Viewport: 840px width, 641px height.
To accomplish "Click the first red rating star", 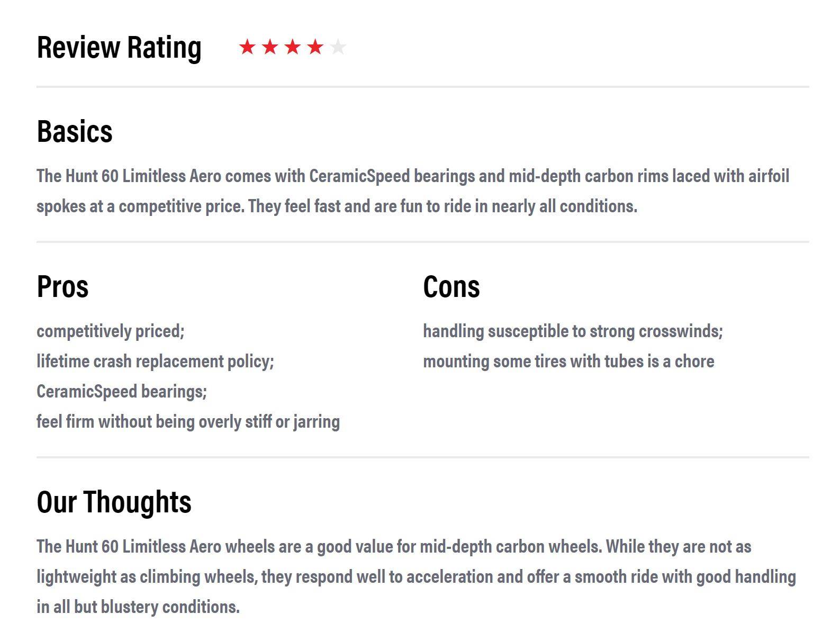I will (x=247, y=47).
